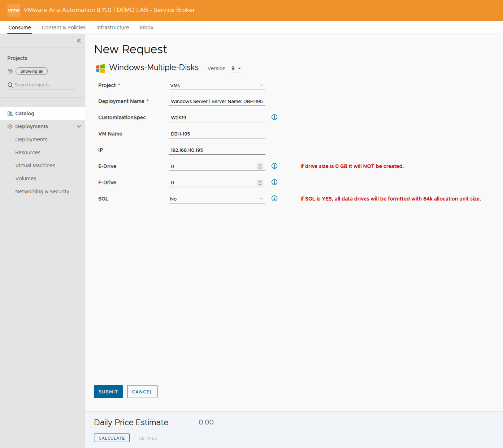Click the info icon beside F-Drive

(274, 182)
